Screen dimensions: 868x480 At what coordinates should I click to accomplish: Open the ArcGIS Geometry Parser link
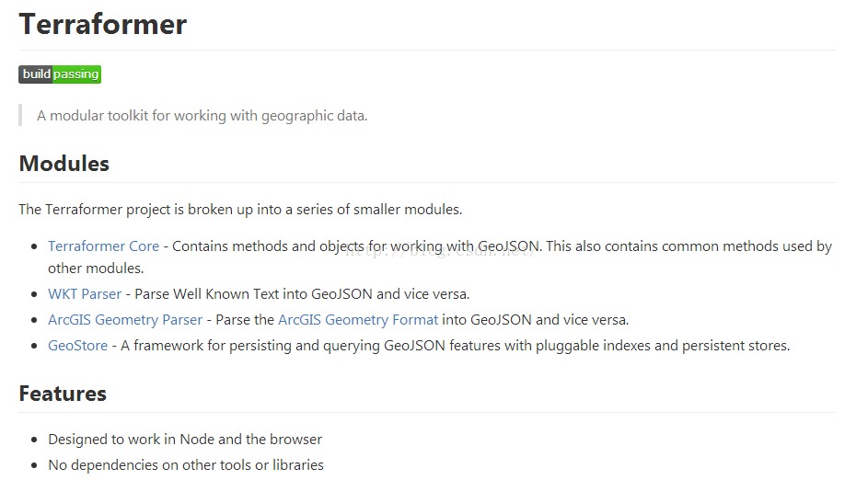coord(125,320)
